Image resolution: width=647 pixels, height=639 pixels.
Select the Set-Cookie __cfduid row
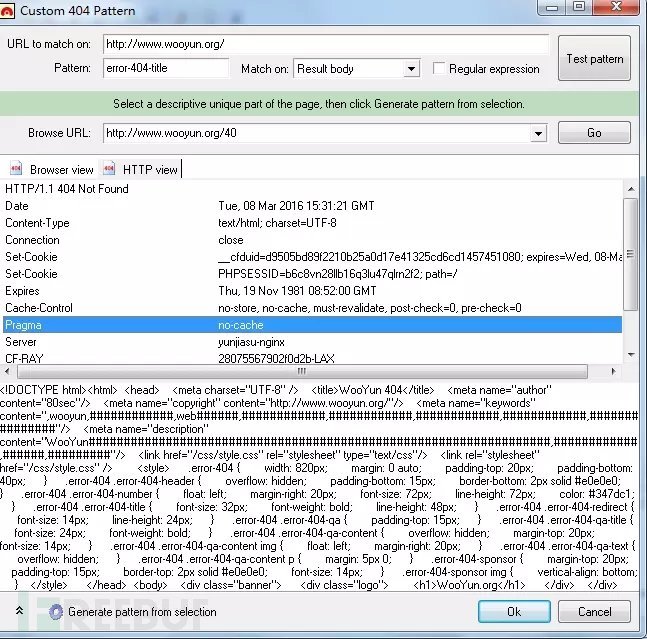312,257
